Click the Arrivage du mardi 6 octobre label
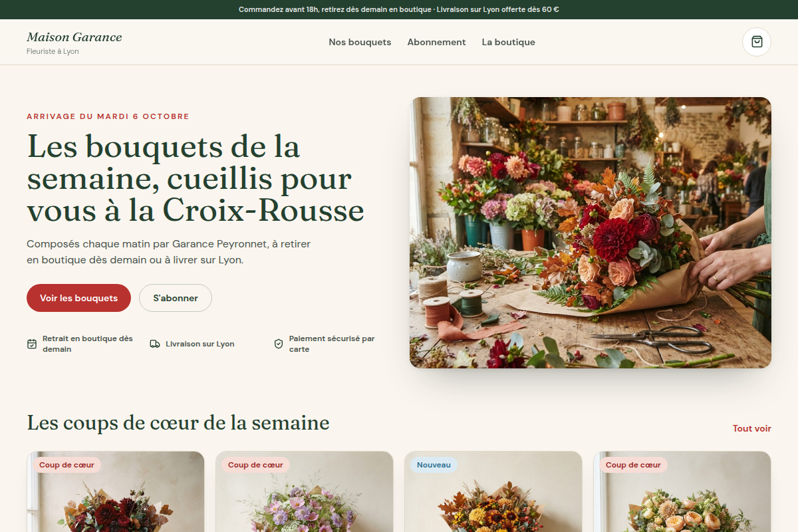 [x=108, y=116]
